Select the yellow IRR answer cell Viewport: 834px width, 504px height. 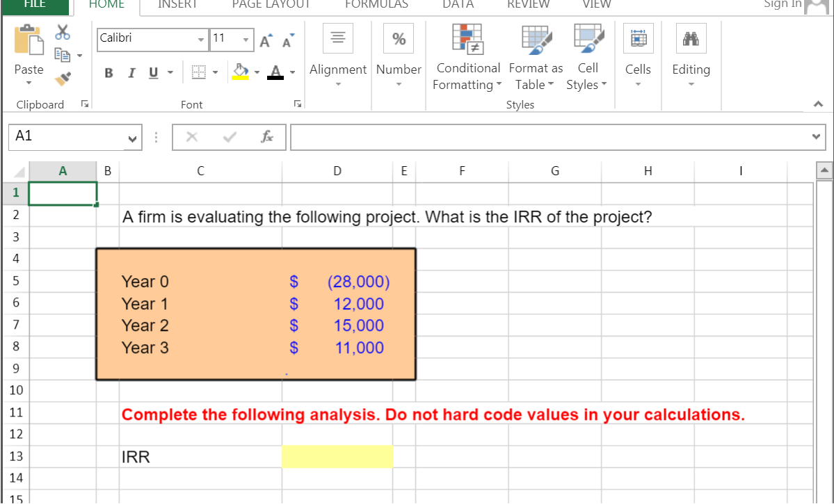coord(337,457)
